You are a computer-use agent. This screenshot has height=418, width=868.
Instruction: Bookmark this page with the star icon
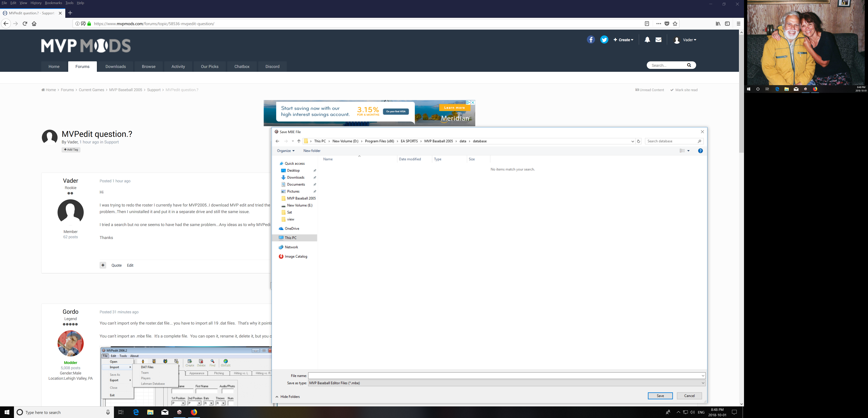tap(675, 24)
